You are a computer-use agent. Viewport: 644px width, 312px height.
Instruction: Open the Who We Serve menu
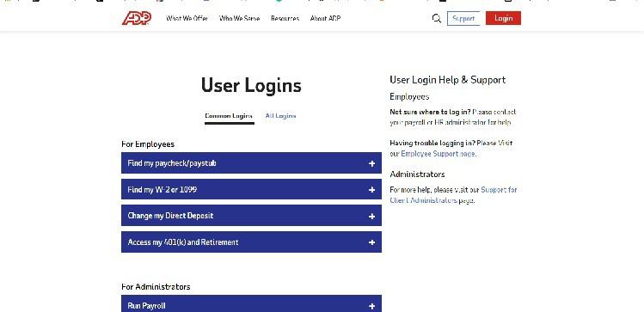(239, 18)
